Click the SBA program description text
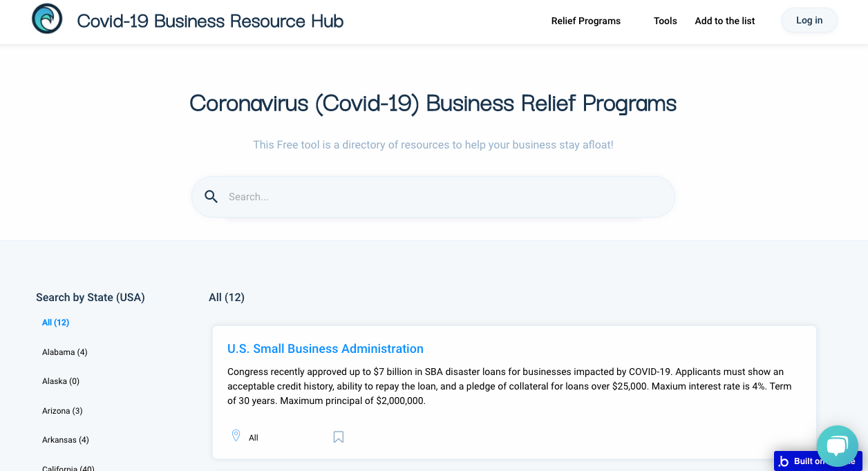The width and height of the screenshot is (868, 471). click(x=509, y=386)
